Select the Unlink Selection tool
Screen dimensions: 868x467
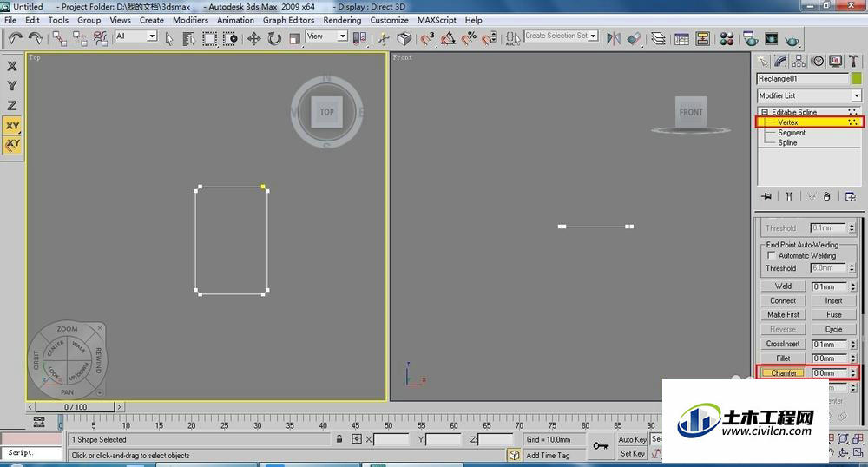click(x=80, y=38)
